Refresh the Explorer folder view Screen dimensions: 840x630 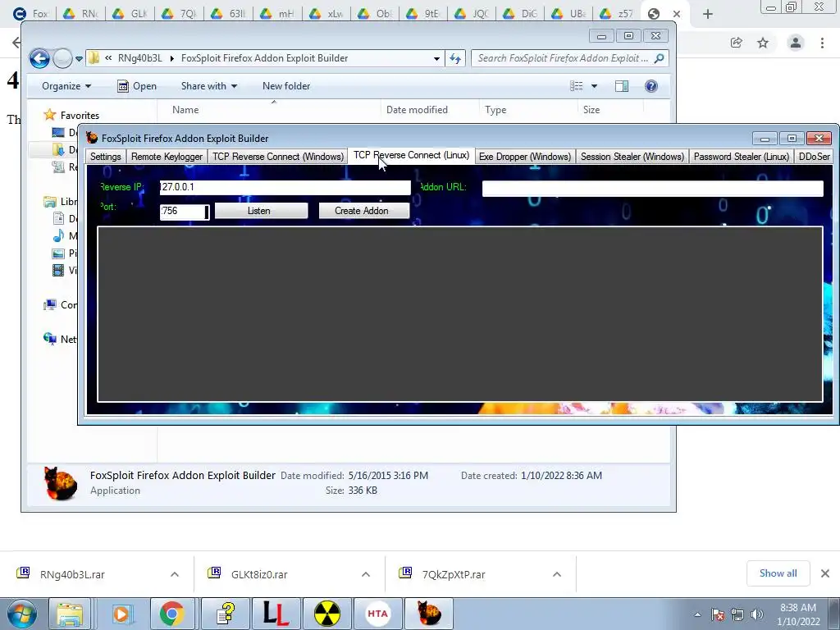(x=455, y=58)
